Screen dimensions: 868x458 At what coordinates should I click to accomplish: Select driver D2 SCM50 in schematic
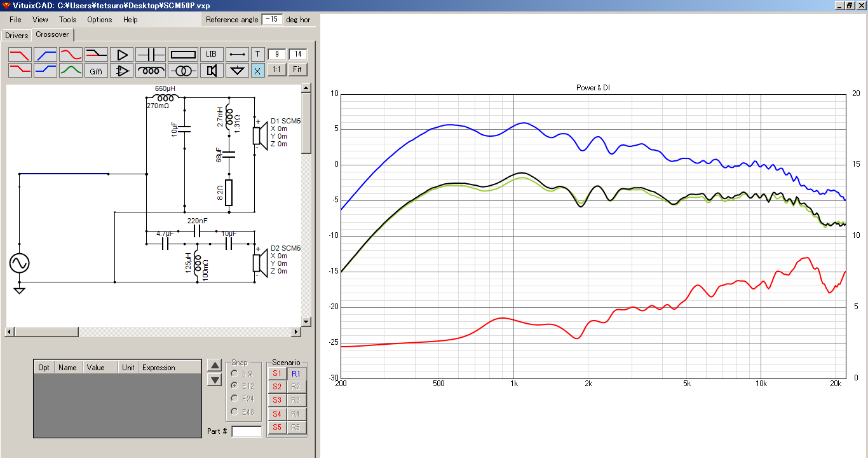point(259,263)
